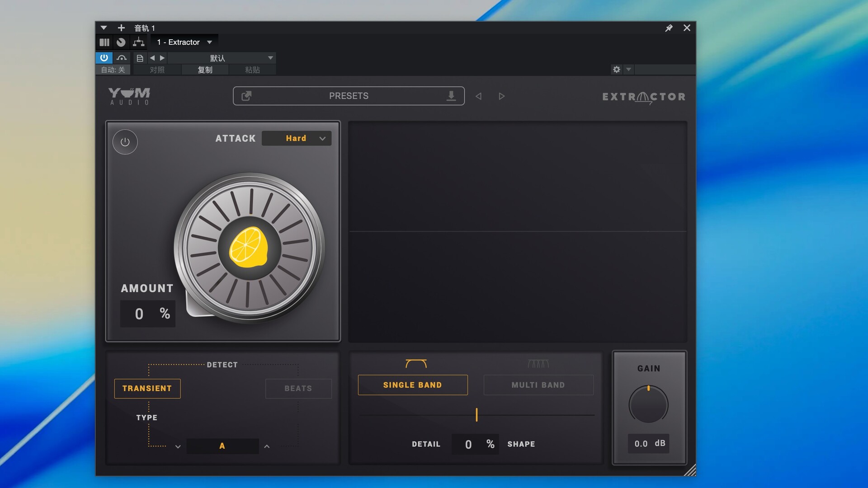Enable SINGLE BAND mode
Screen dimensions: 868x488
(x=413, y=385)
